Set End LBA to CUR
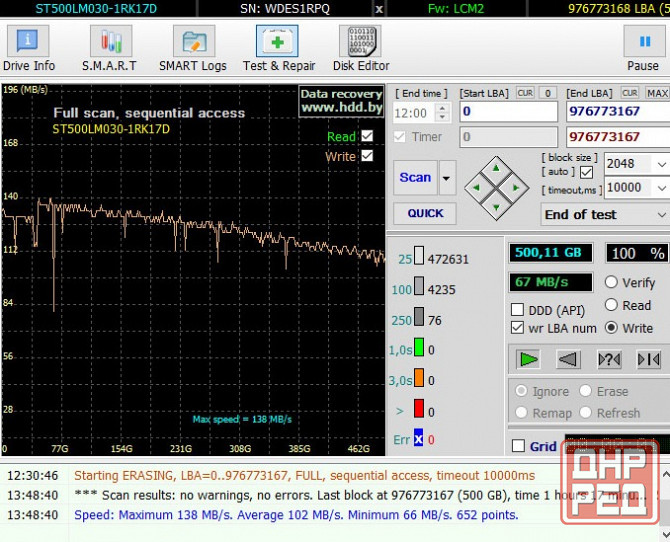The image size is (670, 542). (630, 93)
